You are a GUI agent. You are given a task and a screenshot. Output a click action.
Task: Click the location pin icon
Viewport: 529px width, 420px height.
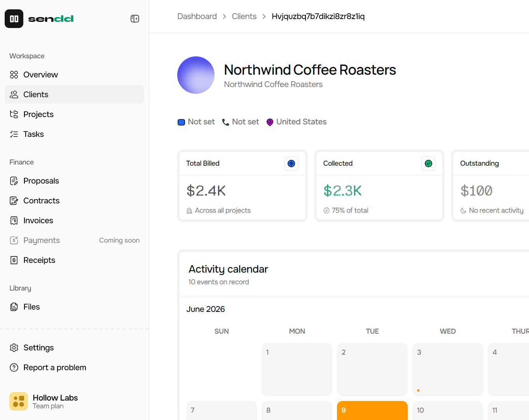(270, 122)
